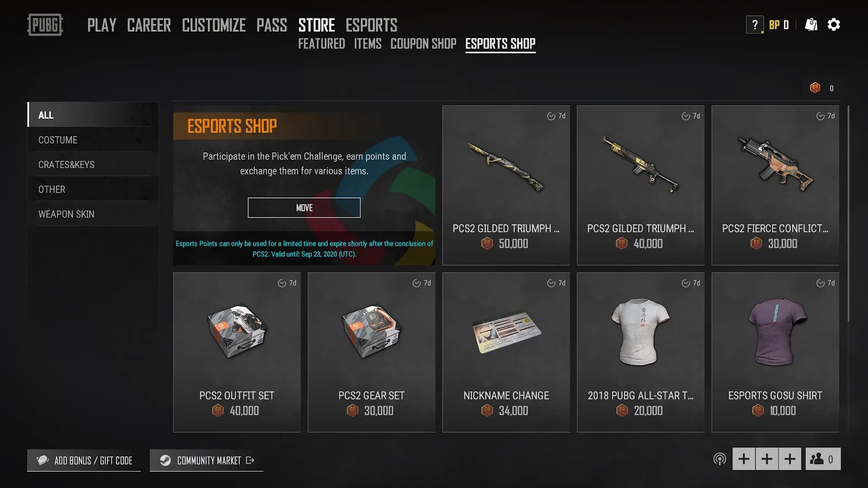Click the MOVE button
The height and width of the screenshot is (488, 868).
[304, 208]
